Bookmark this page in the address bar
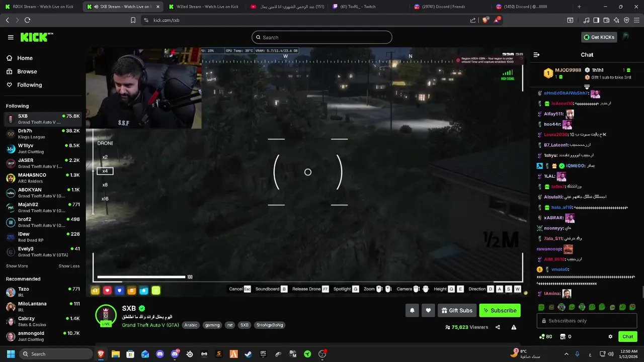 (133, 20)
